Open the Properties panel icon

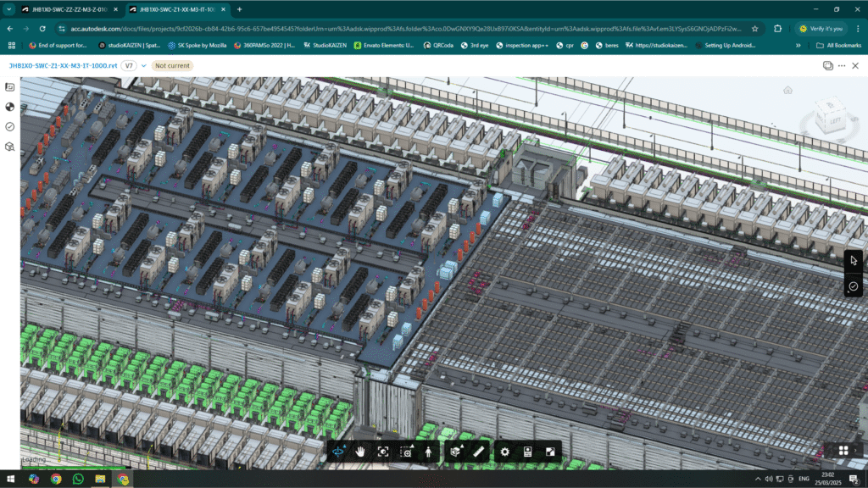pos(527,452)
